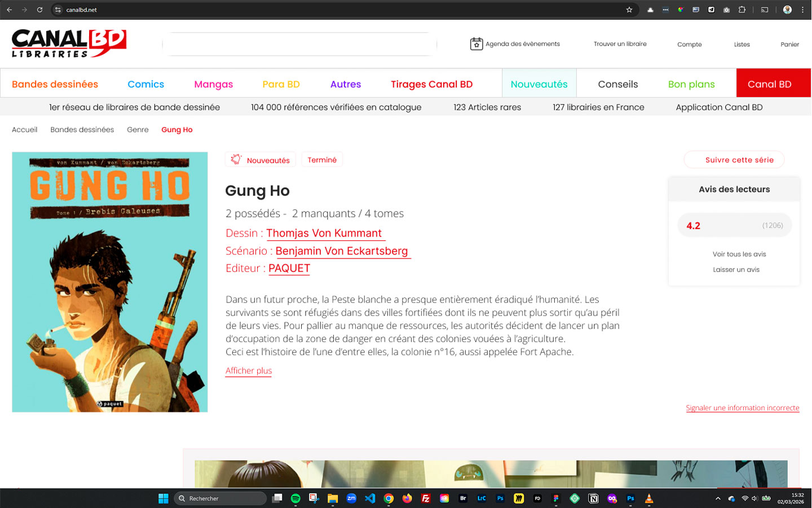Click the Gung Ho cover thumbnail
Viewport: 812px width, 508px height.
coord(110,282)
